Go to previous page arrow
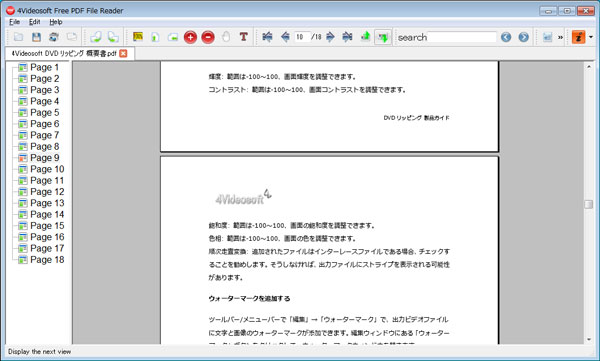 [x=285, y=37]
